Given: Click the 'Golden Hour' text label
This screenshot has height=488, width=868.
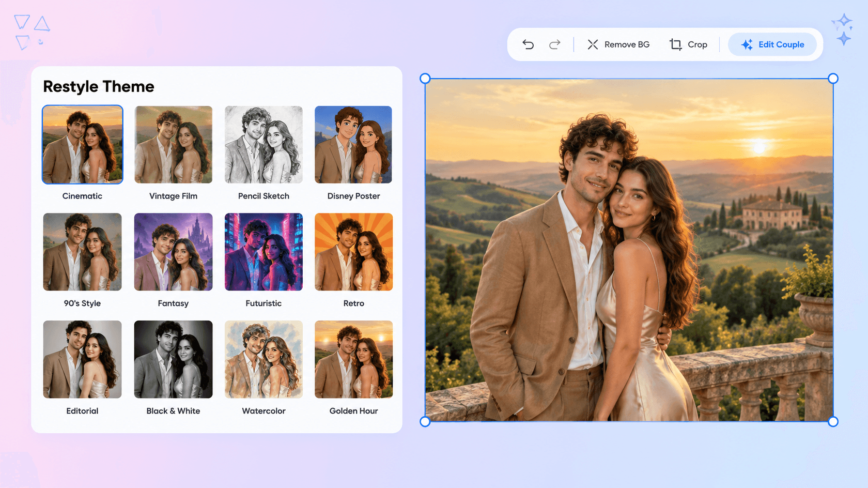Looking at the screenshot, I should pos(353,411).
